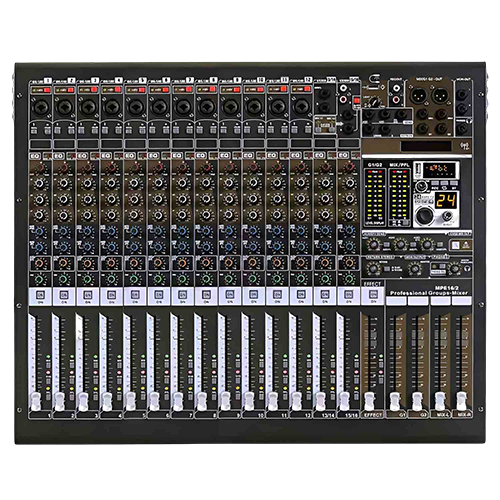Click the red-capped gain knob on channel 9

point(230,167)
